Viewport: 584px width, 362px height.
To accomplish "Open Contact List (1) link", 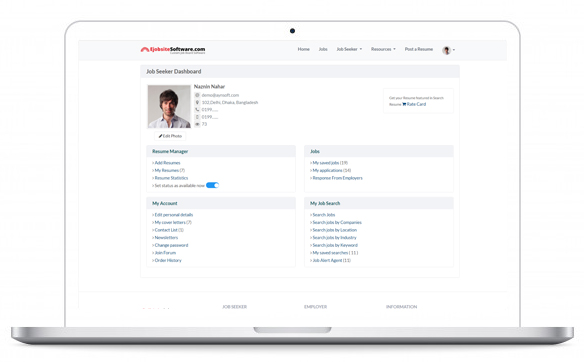I will (x=169, y=230).
